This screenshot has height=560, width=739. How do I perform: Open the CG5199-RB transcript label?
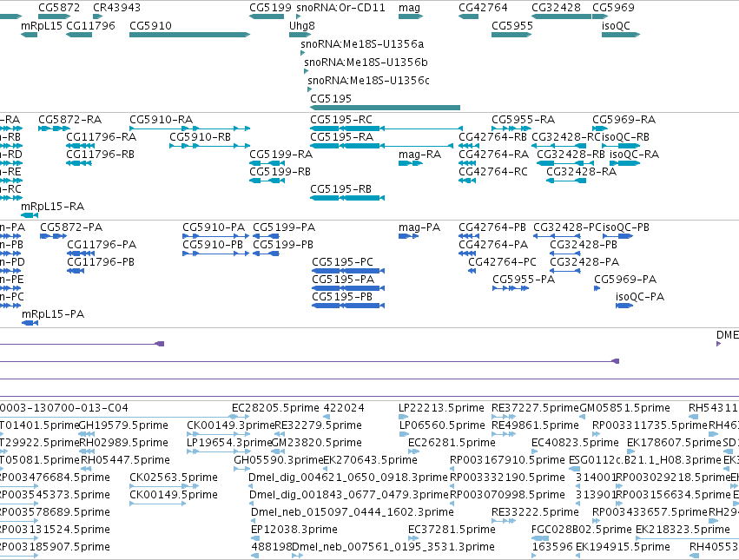pyautogui.click(x=280, y=172)
